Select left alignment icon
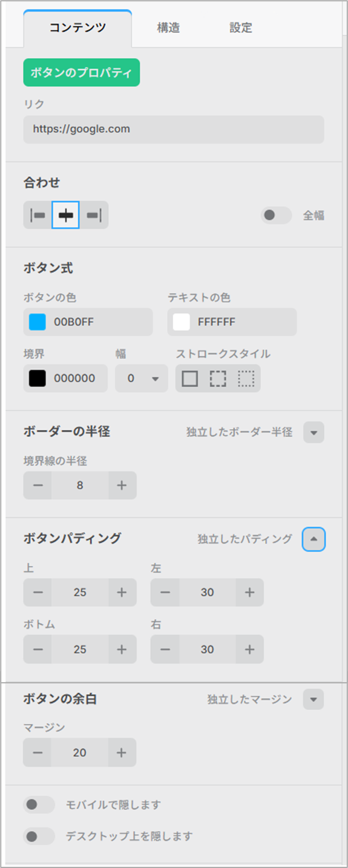348x868 pixels. click(38, 215)
